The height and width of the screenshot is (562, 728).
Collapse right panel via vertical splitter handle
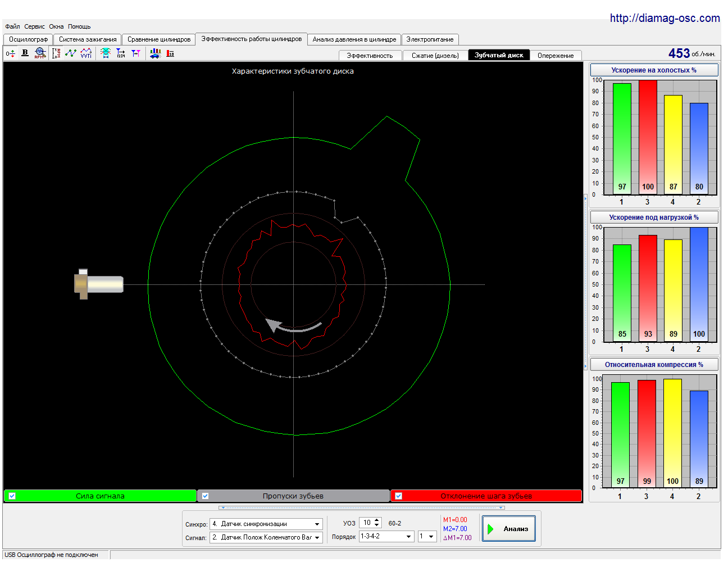coord(586,283)
